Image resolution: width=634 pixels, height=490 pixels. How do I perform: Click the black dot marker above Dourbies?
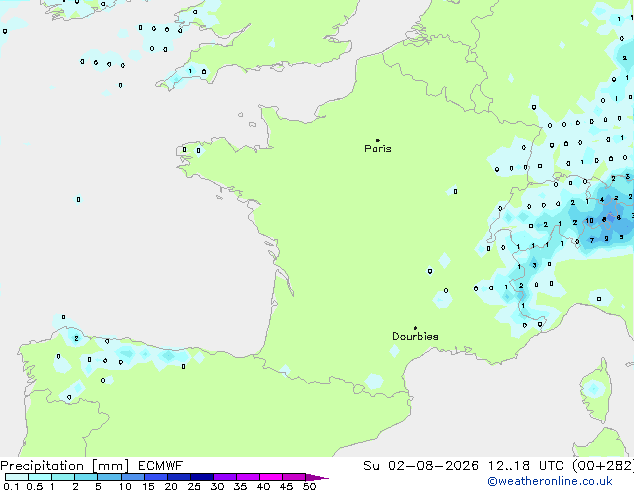(x=415, y=328)
